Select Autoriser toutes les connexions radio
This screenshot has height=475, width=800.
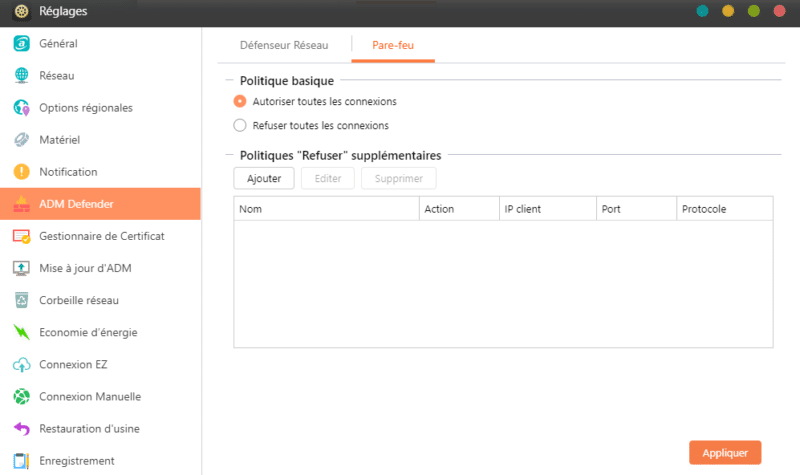[x=240, y=101]
